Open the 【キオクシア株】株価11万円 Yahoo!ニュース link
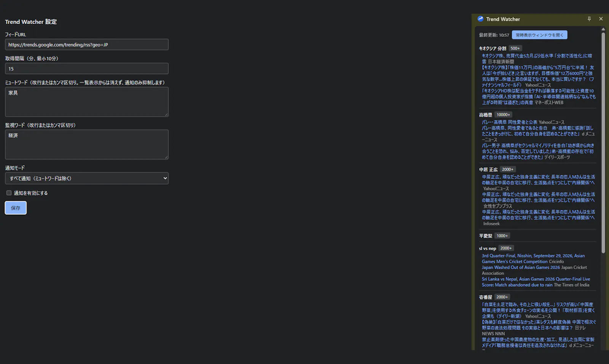The image size is (609, 364). tap(538, 76)
